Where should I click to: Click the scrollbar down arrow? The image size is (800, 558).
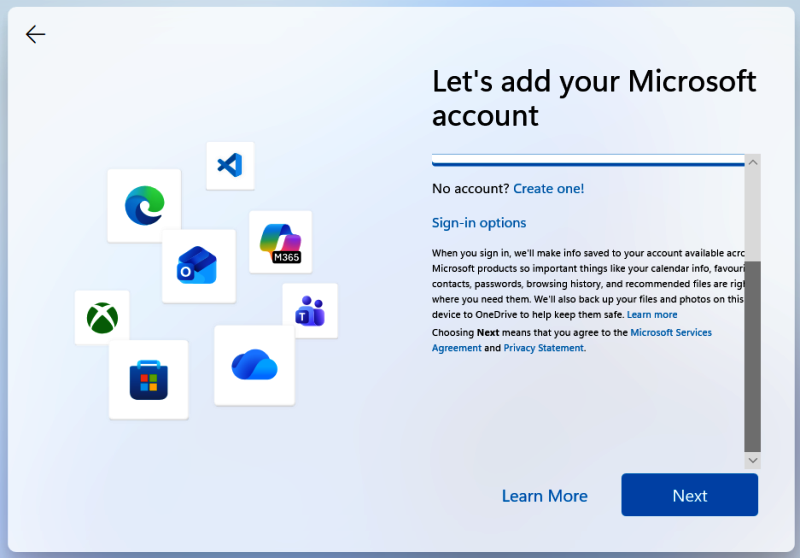753,460
